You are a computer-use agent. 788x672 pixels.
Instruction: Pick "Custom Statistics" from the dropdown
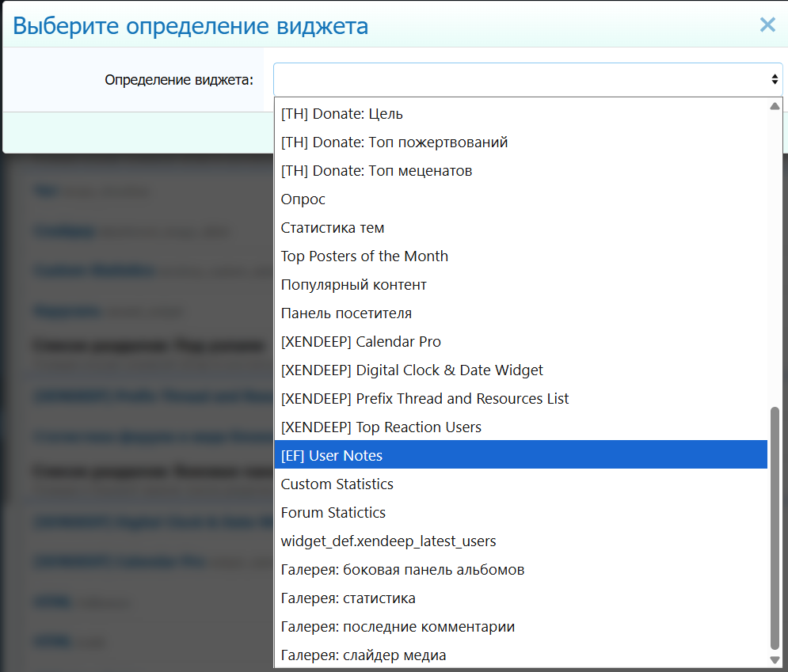(x=337, y=484)
